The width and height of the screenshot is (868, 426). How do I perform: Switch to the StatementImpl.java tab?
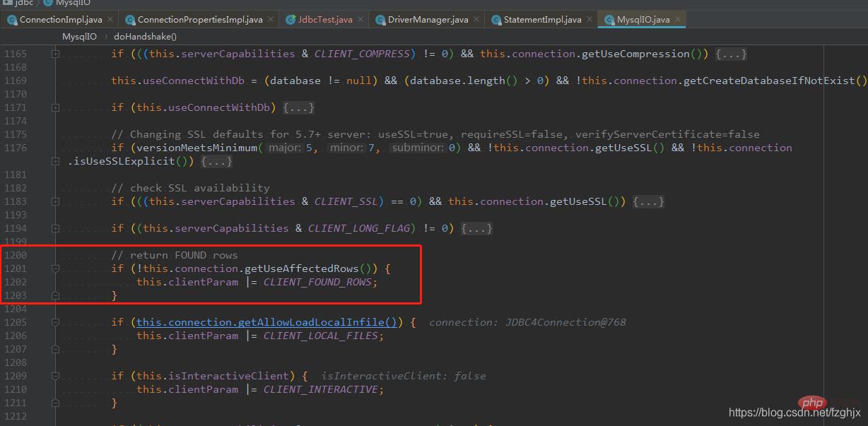(542, 20)
